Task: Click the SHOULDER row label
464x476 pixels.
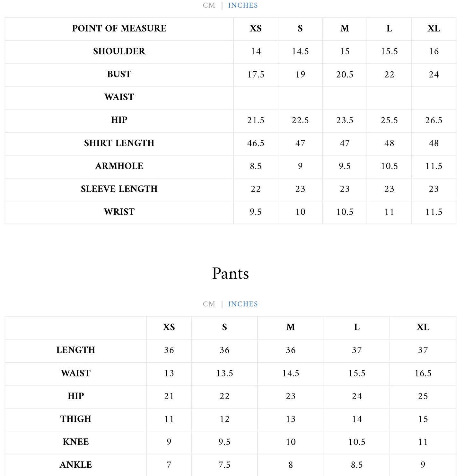Action: (x=119, y=51)
